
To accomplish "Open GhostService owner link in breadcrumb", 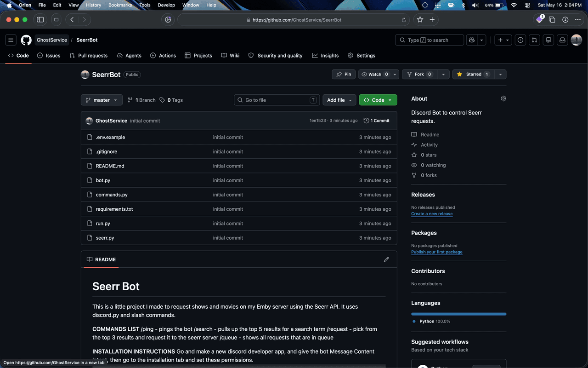I will 52,40.
